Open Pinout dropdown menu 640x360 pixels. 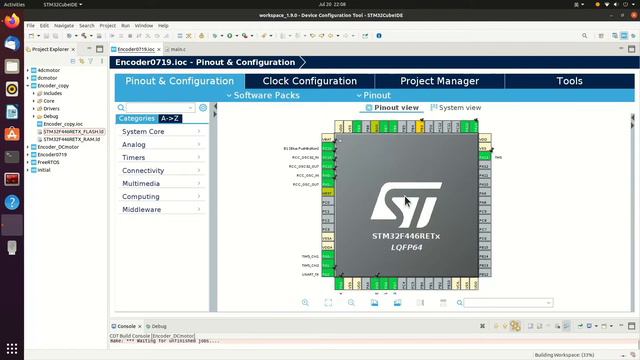pyautogui.click(x=373, y=96)
